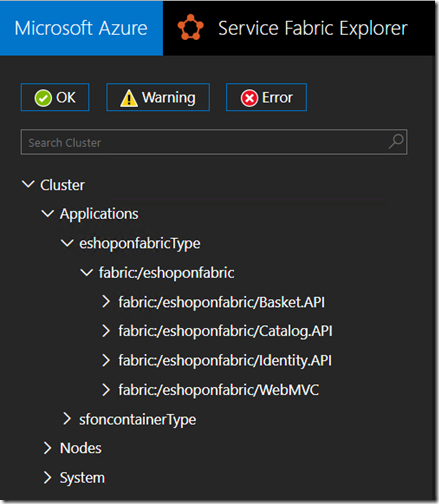Open the fabric:/eshoponfabric/WebMVC service
This screenshot has height=504, width=439.
[219, 390]
